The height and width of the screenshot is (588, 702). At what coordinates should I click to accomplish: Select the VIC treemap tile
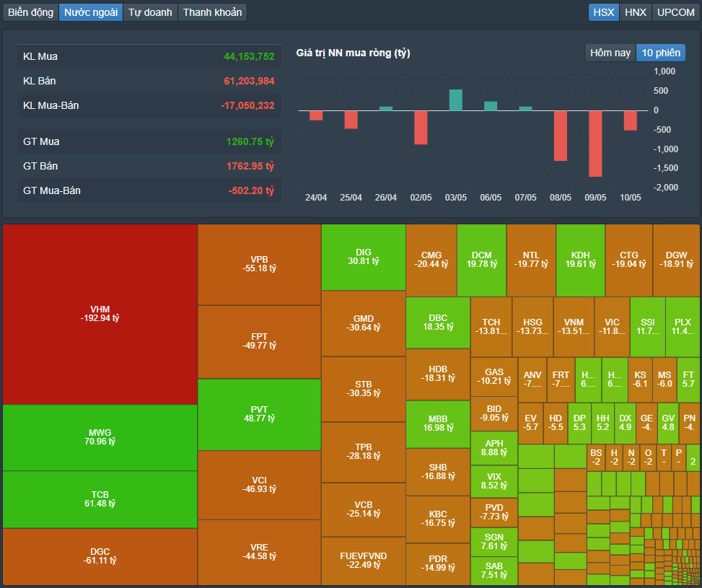(x=612, y=327)
